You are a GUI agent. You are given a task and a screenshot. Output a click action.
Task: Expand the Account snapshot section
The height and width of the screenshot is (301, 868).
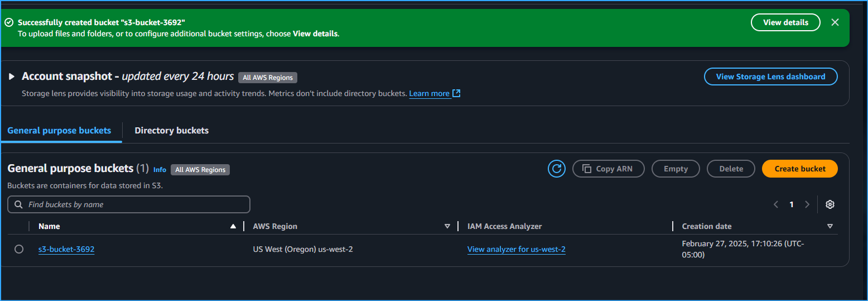point(12,77)
